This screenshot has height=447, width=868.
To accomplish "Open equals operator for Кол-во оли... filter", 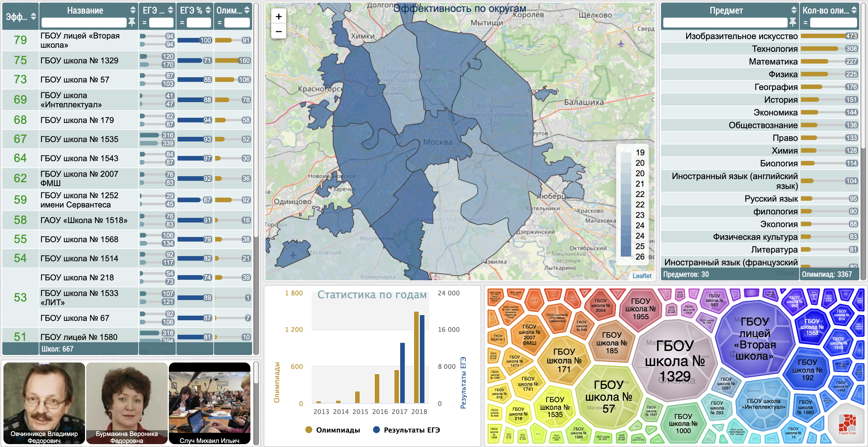I will coord(805,23).
